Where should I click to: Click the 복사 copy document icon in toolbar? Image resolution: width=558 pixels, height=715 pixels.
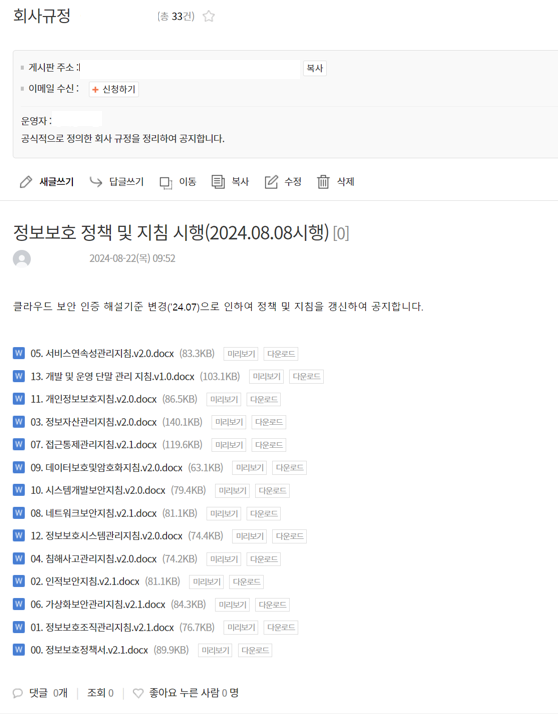pos(218,182)
